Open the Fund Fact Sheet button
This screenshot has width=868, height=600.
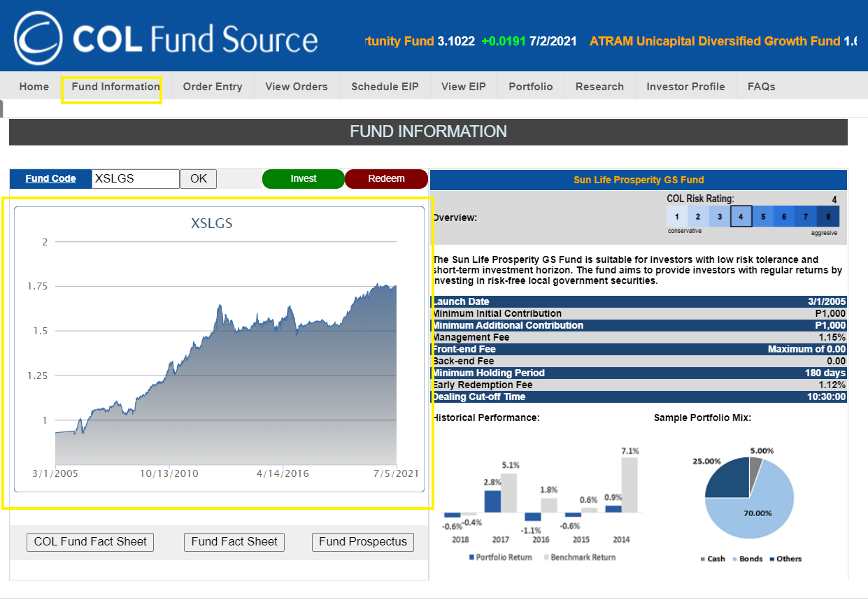click(x=234, y=542)
